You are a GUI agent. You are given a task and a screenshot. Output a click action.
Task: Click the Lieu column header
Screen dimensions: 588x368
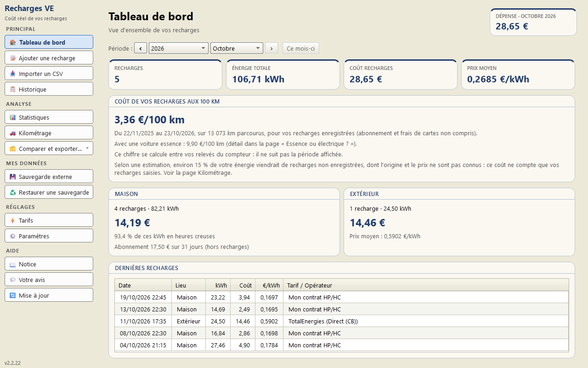pyautogui.click(x=188, y=285)
